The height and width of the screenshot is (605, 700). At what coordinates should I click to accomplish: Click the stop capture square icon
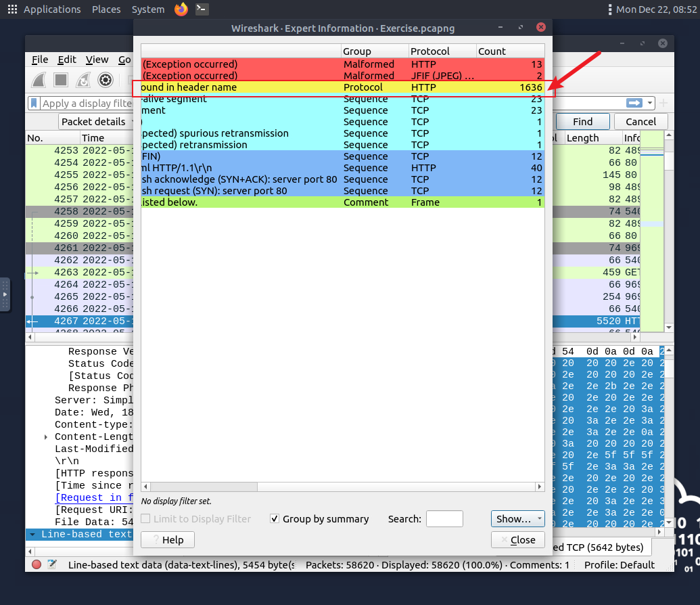click(x=61, y=80)
